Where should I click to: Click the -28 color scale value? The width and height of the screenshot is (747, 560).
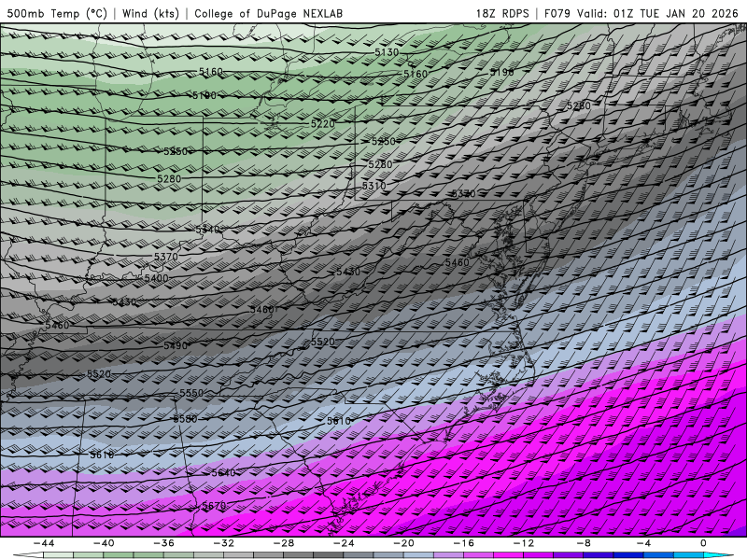click(284, 543)
